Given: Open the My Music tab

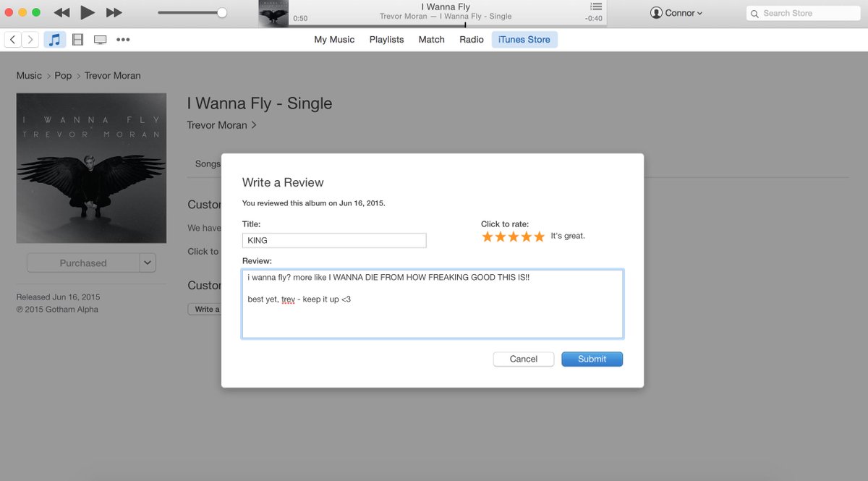Looking at the screenshot, I should 334,40.
